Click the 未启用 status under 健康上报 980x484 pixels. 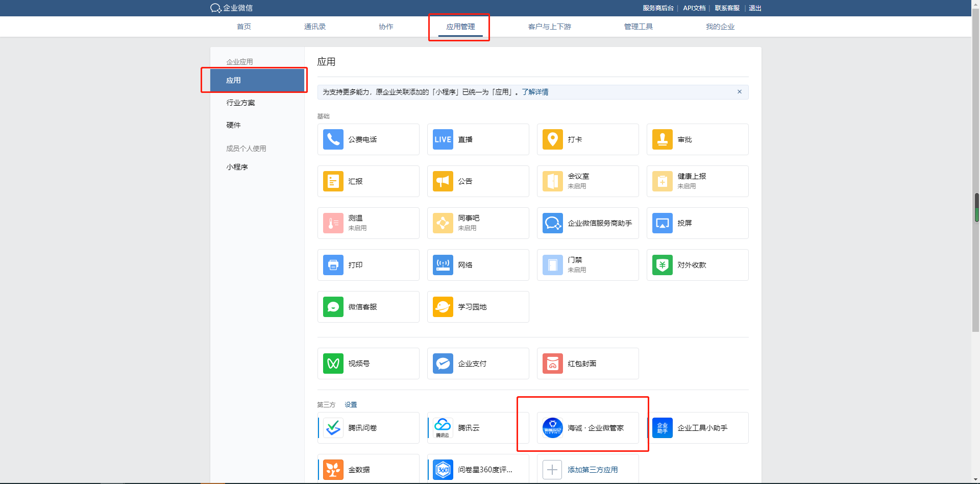687,186
